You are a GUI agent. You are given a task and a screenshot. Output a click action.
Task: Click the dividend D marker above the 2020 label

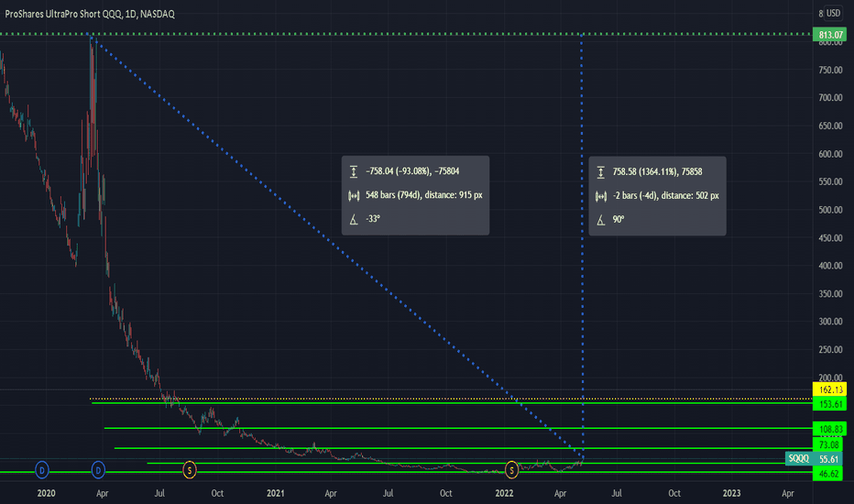pyautogui.click(x=42, y=470)
